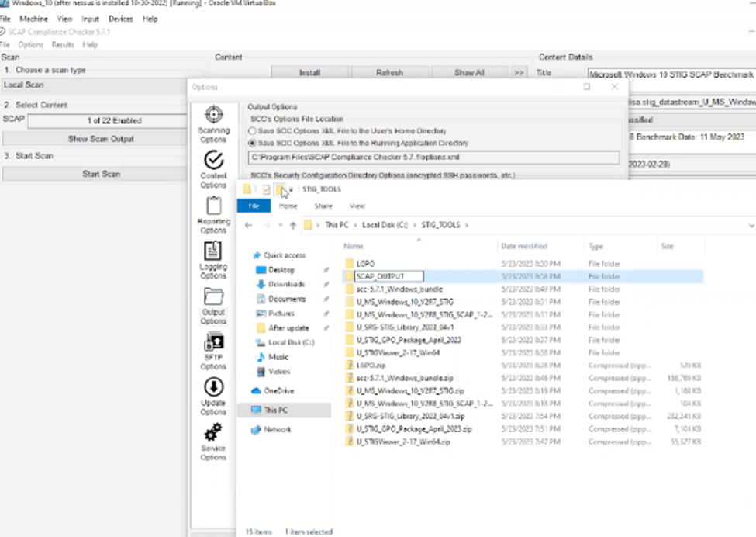Click the SCAP_OUTPUT folder name field
Screen dimensions: 756x537
(389, 276)
